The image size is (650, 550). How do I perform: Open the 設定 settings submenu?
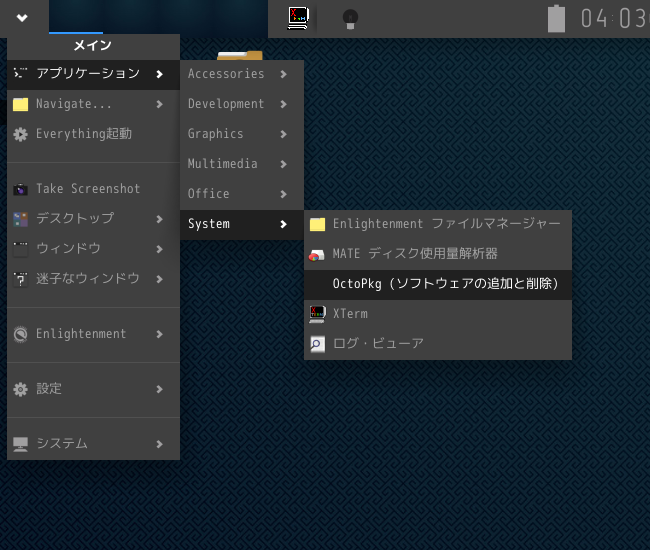[93, 389]
